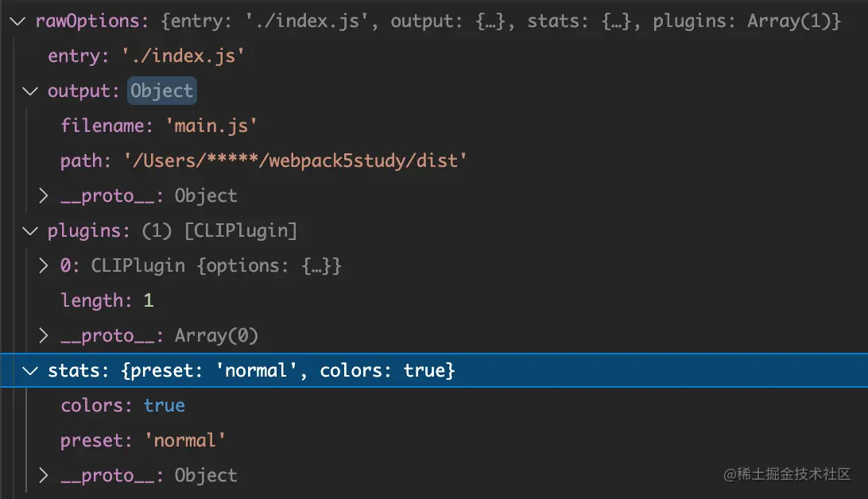Click the highlighted Object value badge
This screenshot has width=868, height=499.
pyautogui.click(x=162, y=91)
